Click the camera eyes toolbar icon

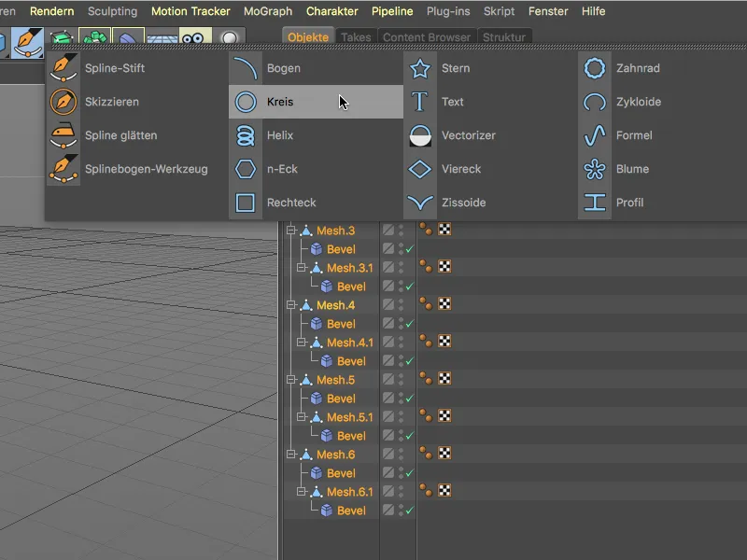195,36
